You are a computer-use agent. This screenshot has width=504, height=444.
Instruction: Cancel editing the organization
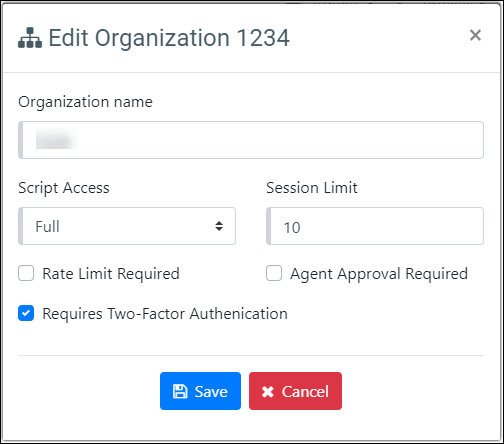coord(295,391)
